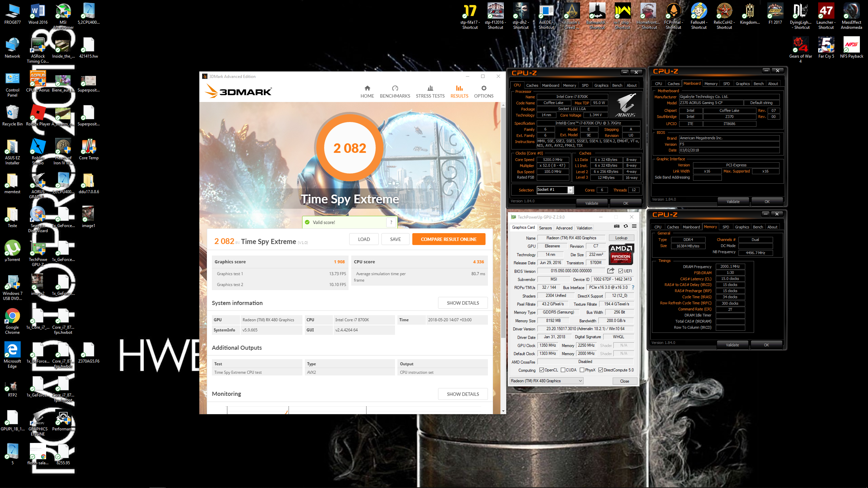Screen dimensions: 868x488
Task: Click Lookup in GPU-Z
Action: tap(621, 238)
